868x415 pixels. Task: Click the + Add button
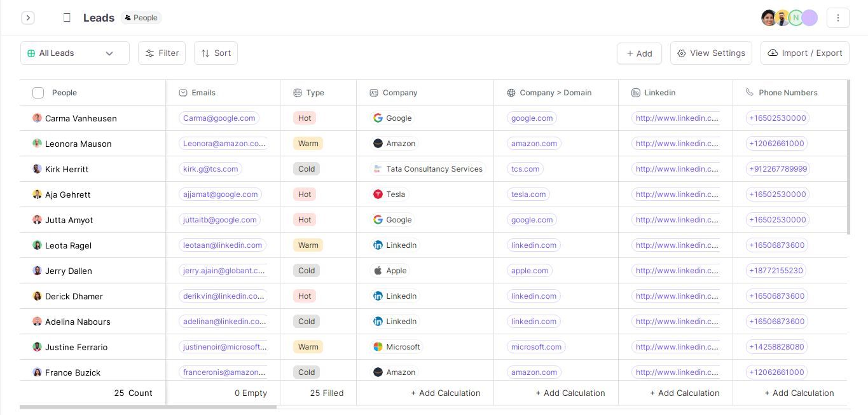pos(639,53)
